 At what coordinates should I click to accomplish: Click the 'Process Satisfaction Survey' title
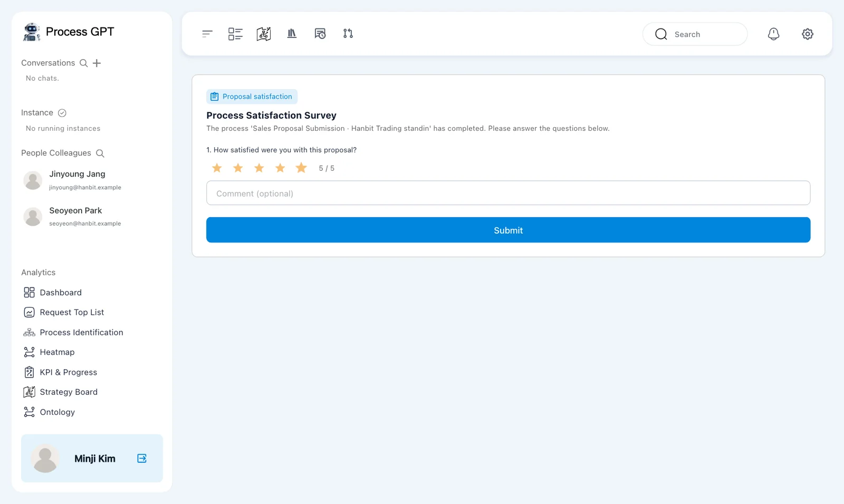(x=271, y=115)
